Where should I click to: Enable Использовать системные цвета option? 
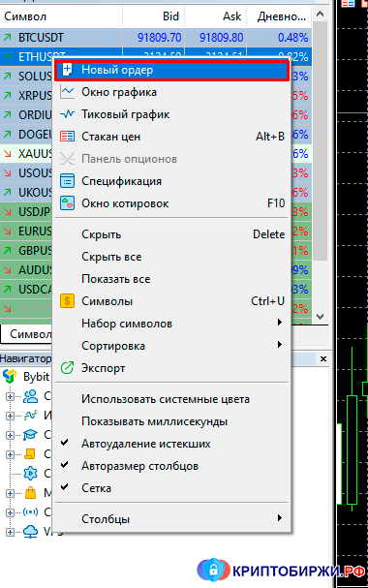point(171,399)
